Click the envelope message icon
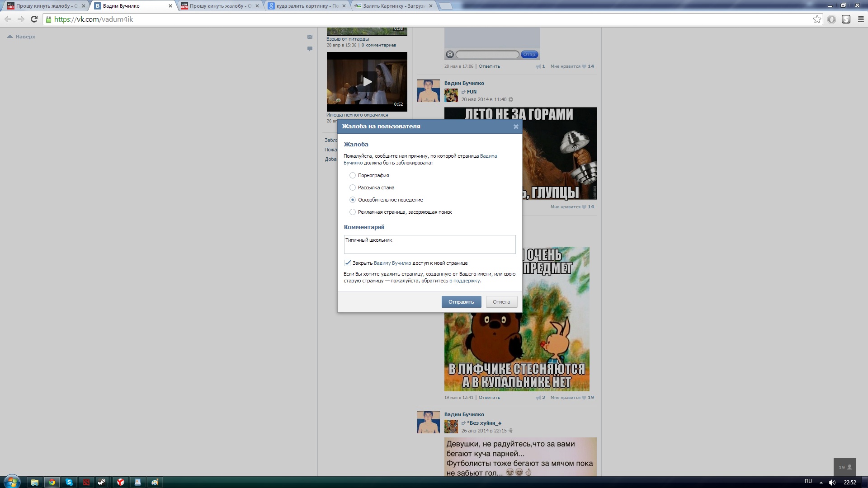Screen dimensions: 868x488 (310, 37)
